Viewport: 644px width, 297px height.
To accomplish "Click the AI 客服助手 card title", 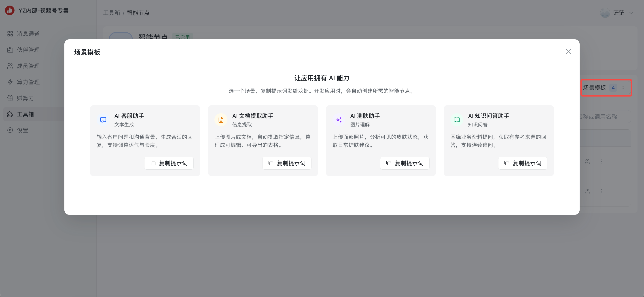I will [129, 116].
